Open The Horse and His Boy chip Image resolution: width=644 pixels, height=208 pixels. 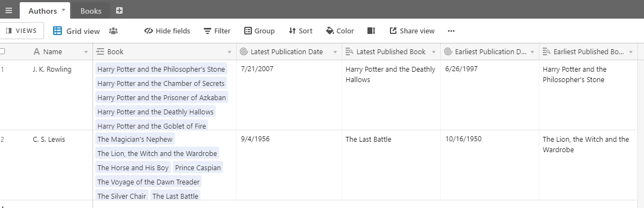(x=133, y=167)
